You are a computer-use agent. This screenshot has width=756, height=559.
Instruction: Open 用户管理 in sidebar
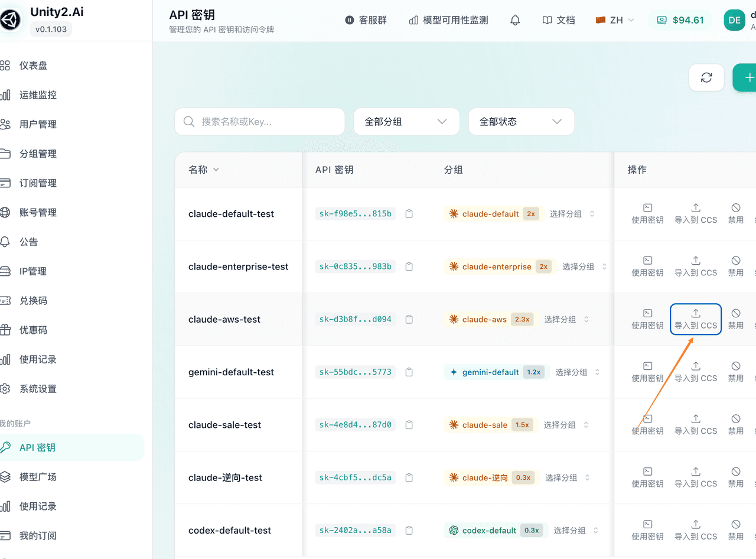click(x=71, y=125)
